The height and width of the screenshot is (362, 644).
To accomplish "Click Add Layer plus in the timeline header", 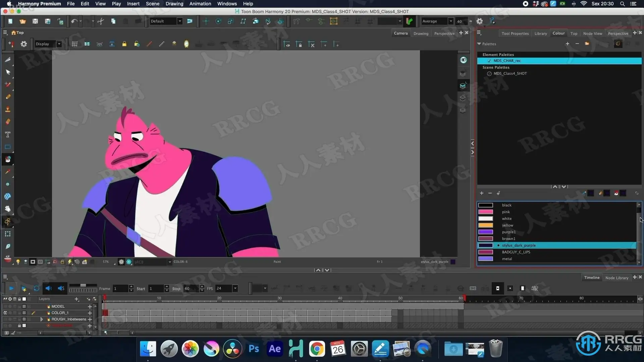I will [76, 299].
